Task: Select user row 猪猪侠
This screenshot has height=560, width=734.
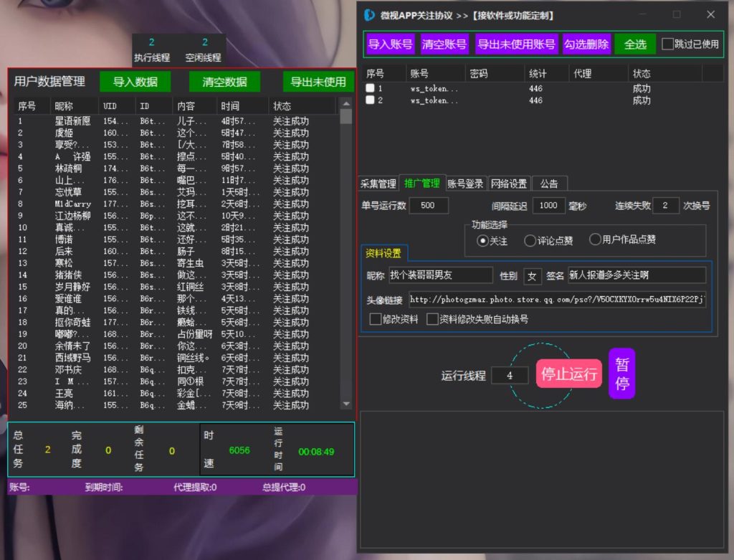Action: point(176,275)
